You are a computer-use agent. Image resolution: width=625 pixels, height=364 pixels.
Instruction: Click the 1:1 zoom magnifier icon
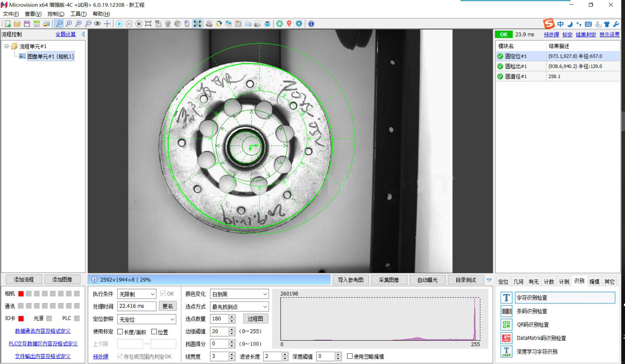(x=69, y=24)
